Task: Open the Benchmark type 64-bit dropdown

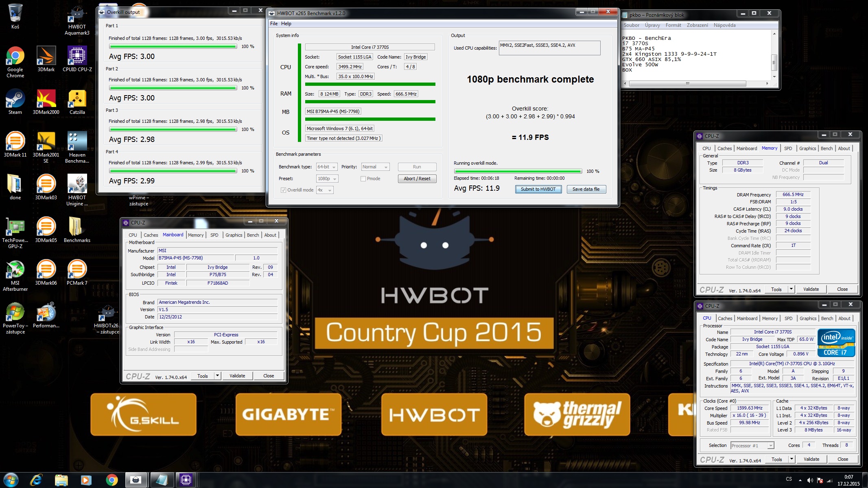Action: click(327, 167)
